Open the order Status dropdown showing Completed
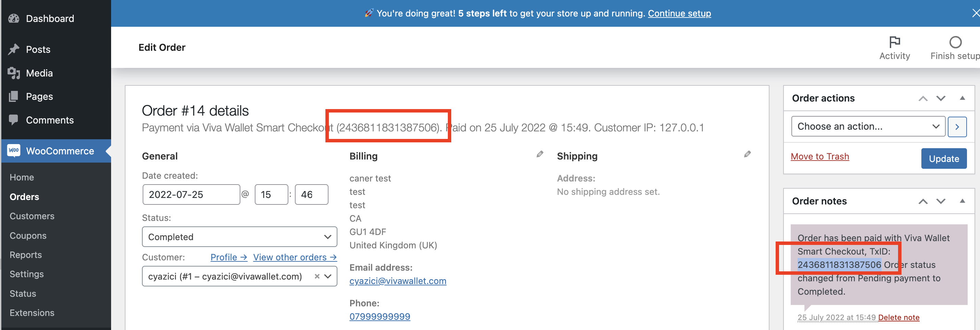The height and width of the screenshot is (330, 980). (239, 236)
